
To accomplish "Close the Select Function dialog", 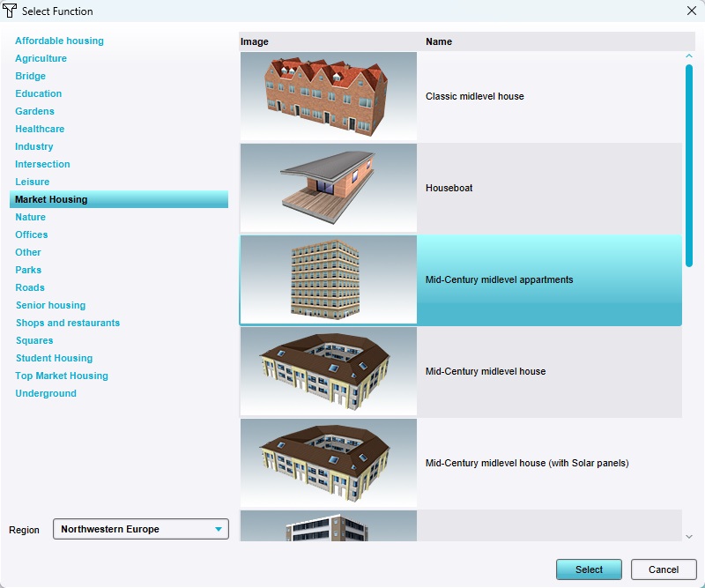I will coord(691,11).
